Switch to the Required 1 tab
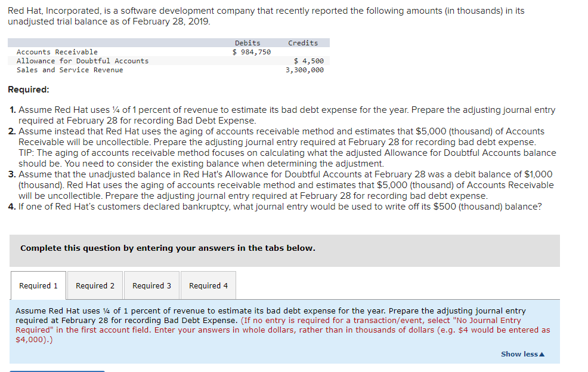588x372 pixels. coord(38,285)
